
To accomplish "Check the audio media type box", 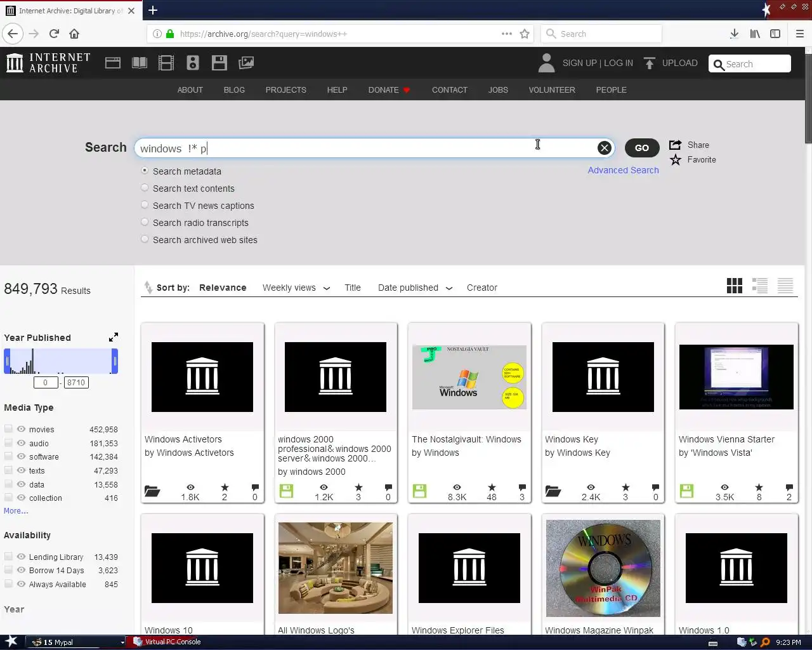I will coord(8,443).
